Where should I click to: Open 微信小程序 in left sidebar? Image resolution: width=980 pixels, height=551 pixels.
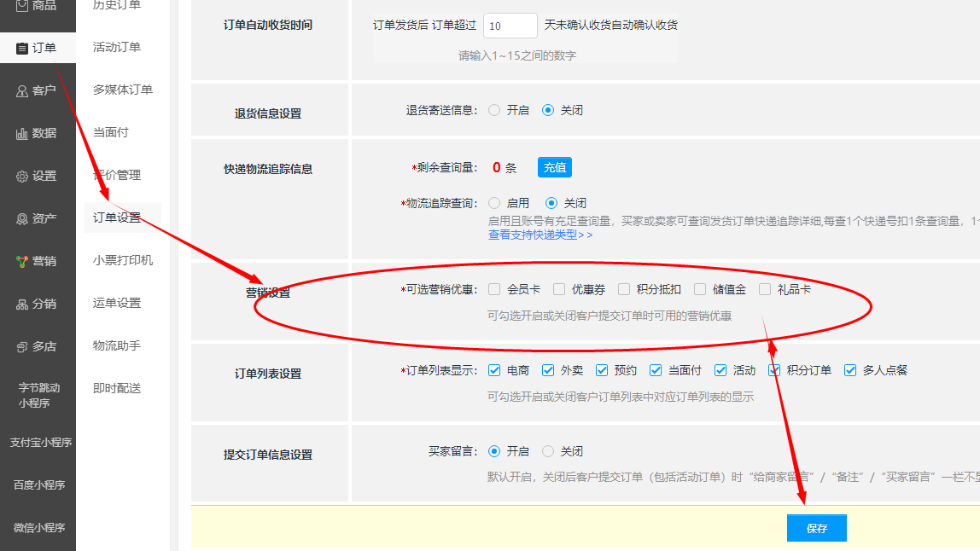pos(38,527)
